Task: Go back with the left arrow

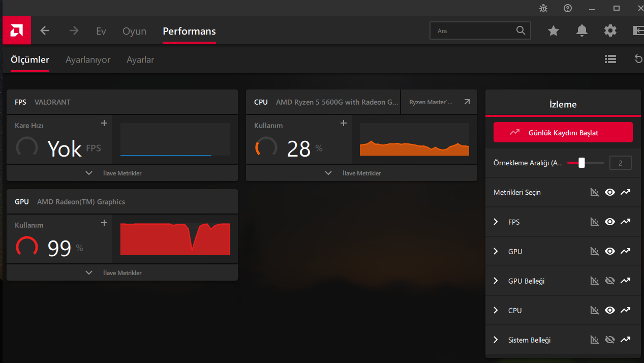Action: click(45, 31)
